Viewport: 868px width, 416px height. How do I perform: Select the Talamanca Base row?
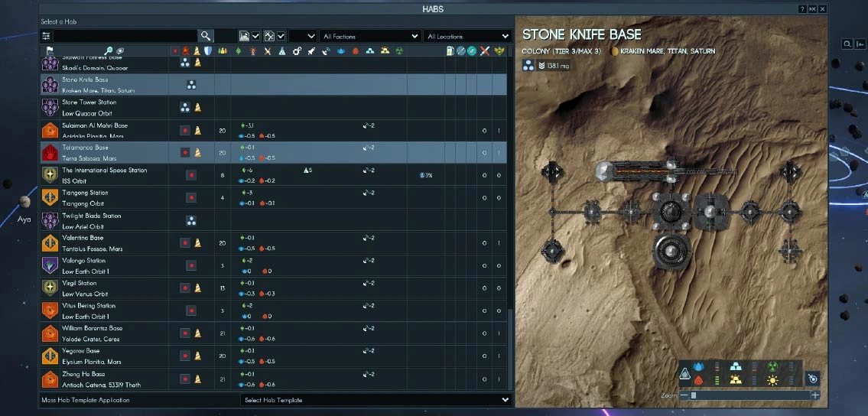(107, 153)
